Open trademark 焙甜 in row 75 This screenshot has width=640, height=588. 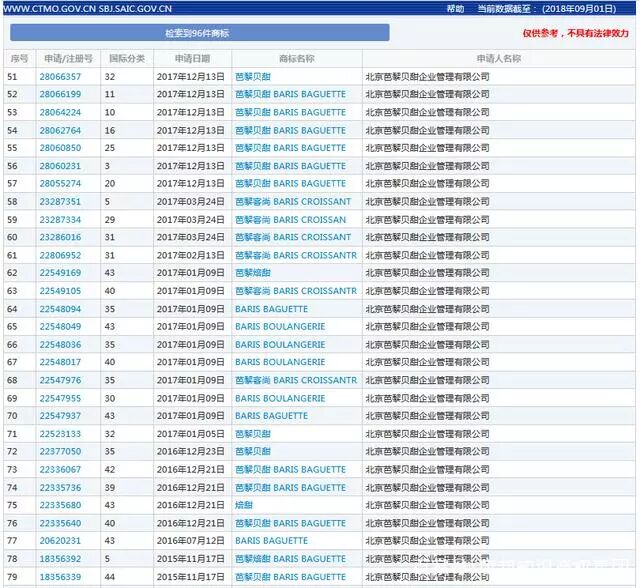(244, 505)
